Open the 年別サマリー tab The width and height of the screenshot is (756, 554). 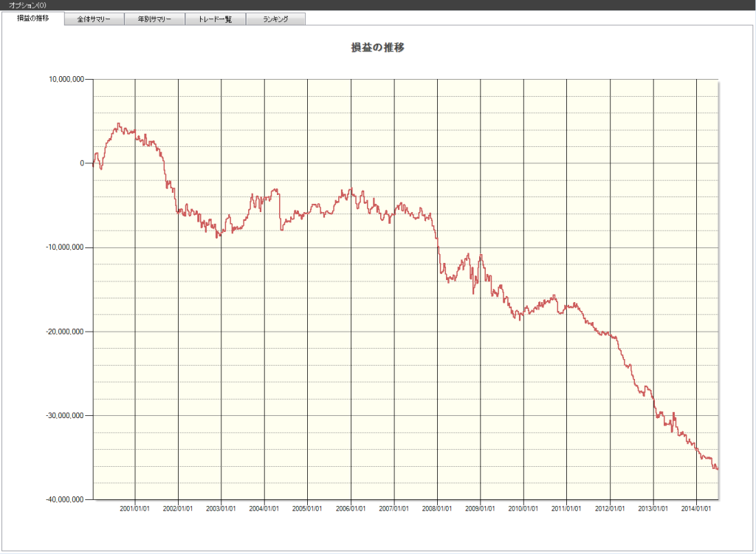pos(154,19)
